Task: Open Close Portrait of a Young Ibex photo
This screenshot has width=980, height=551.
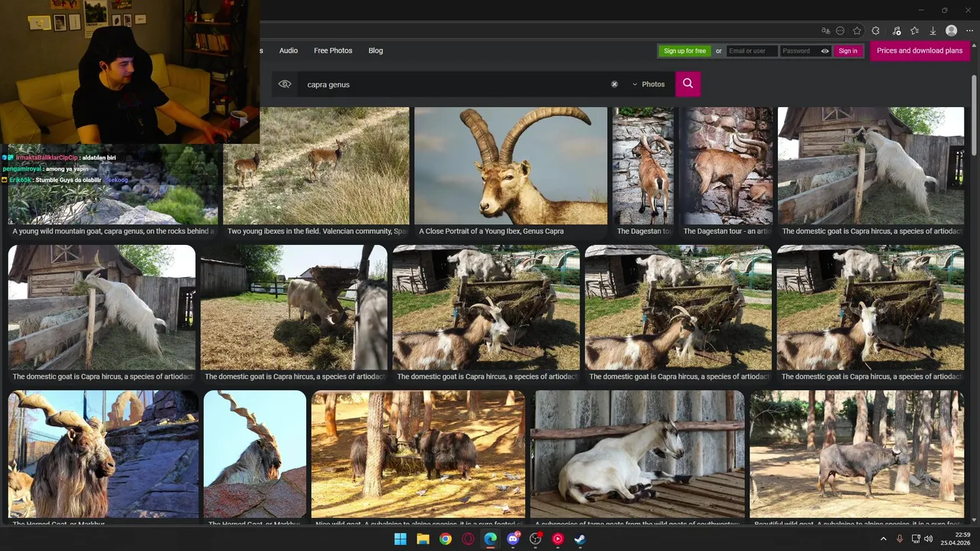Action: [511, 166]
